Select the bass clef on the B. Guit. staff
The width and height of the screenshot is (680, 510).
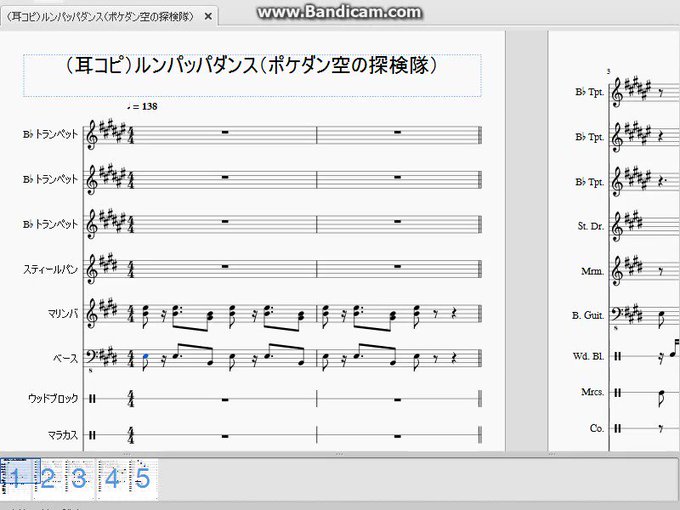(x=618, y=315)
